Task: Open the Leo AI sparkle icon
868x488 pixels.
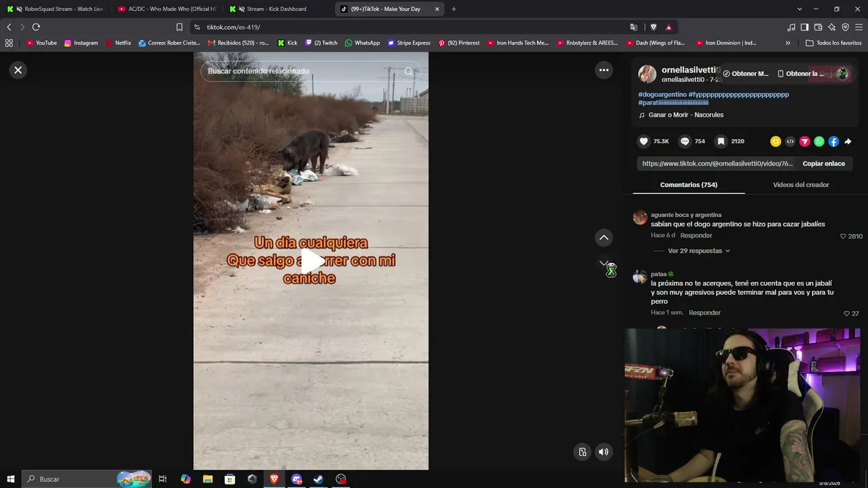Action: 831,27
